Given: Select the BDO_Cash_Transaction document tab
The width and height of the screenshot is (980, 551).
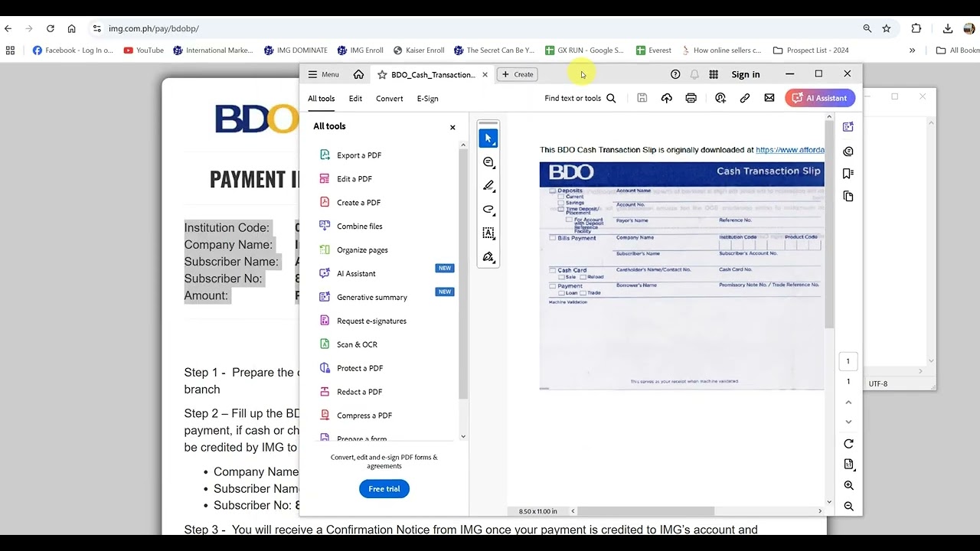Looking at the screenshot, I should coord(433,74).
